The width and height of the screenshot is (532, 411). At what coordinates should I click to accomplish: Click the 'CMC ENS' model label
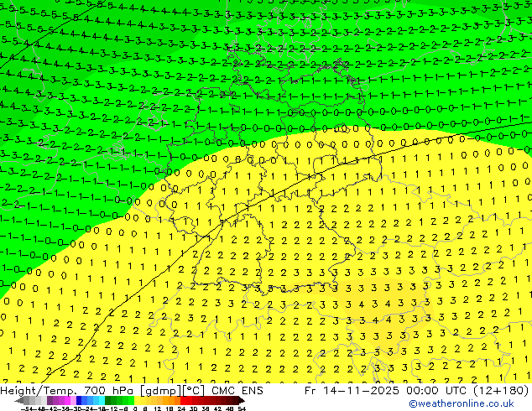coord(237,391)
